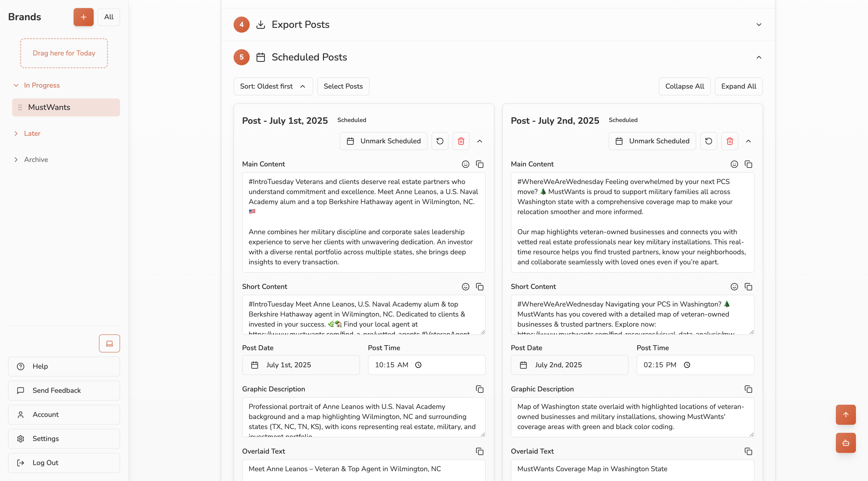Go to Account page
The width and height of the screenshot is (868, 481).
pos(64,414)
